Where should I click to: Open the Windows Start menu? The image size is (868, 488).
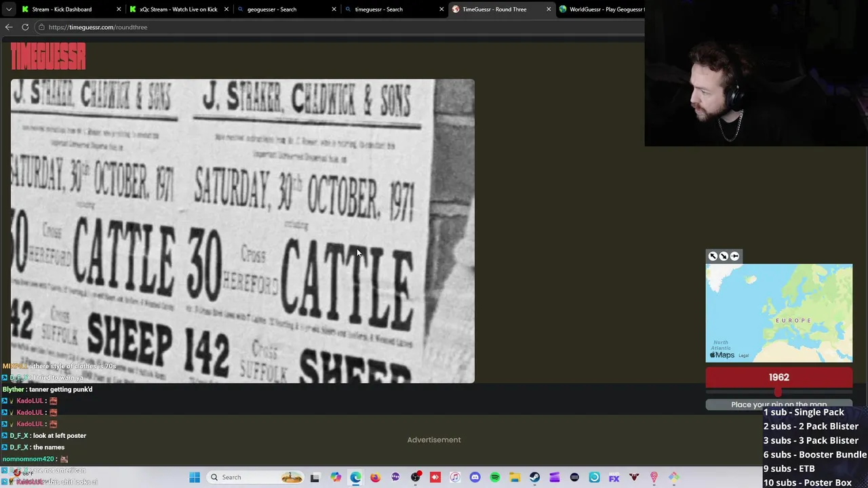tap(195, 477)
